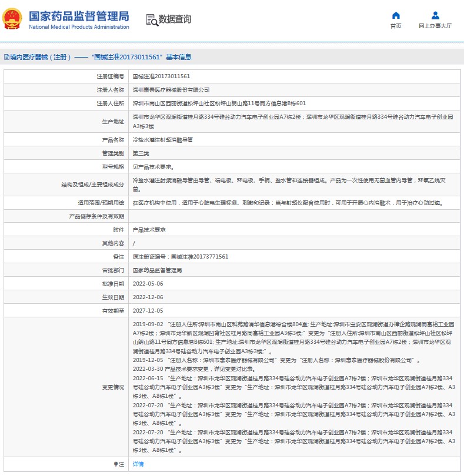
Task: Select the 注册人名称 row label
Action: click(111, 90)
